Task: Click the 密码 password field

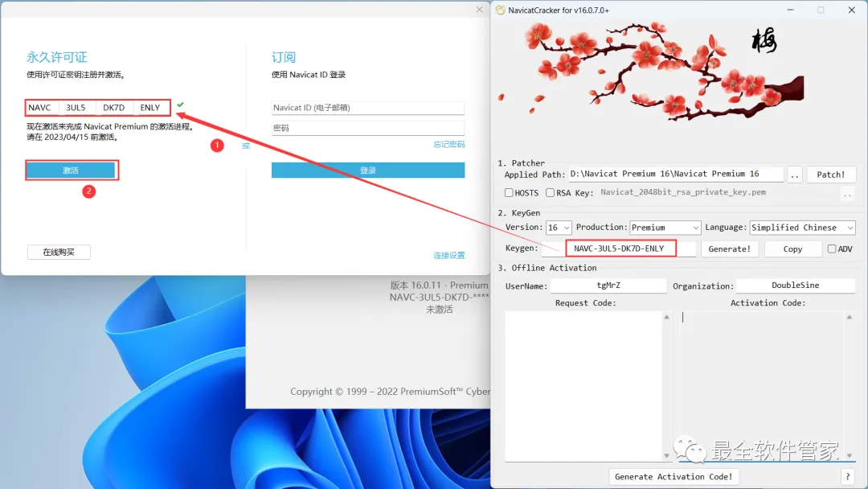Action: click(367, 128)
